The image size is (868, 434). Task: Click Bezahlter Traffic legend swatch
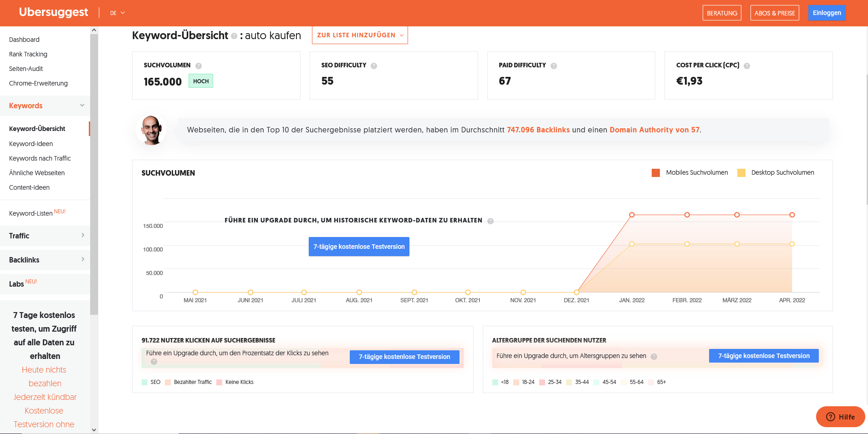pos(168,382)
